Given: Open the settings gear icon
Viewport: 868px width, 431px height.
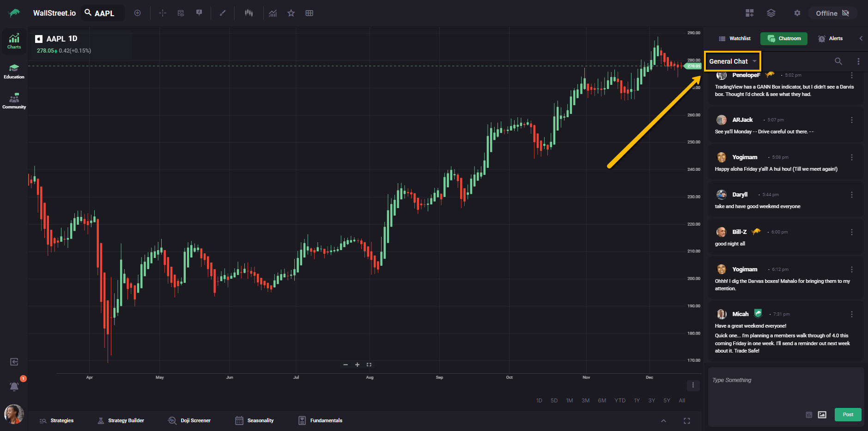Looking at the screenshot, I should pos(797,13).
